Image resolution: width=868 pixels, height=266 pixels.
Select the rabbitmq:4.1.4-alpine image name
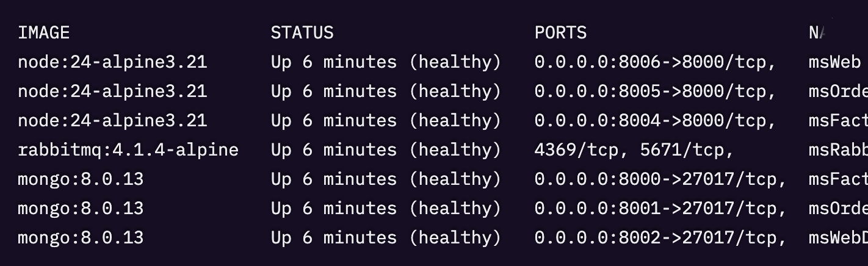tap(128, 149)
